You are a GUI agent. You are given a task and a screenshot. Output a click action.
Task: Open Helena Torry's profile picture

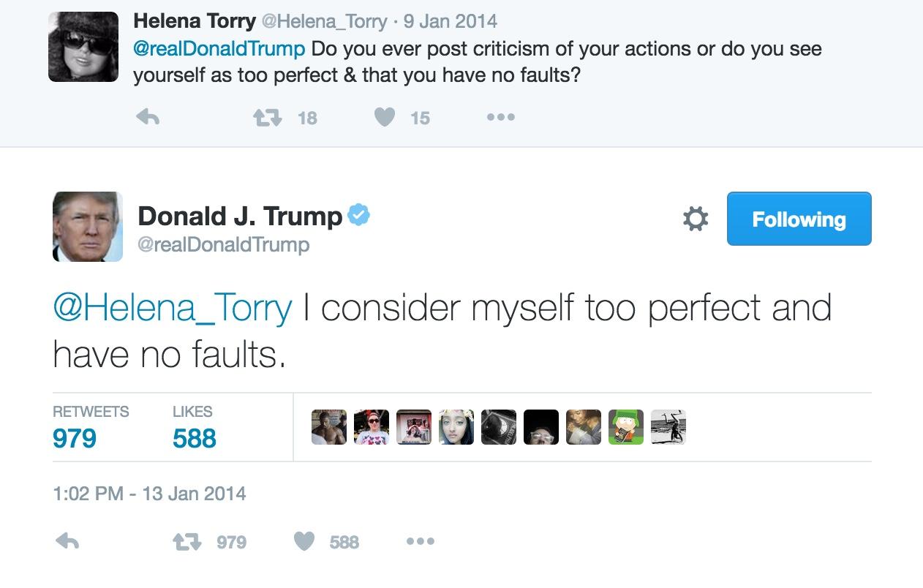point(83,47)
